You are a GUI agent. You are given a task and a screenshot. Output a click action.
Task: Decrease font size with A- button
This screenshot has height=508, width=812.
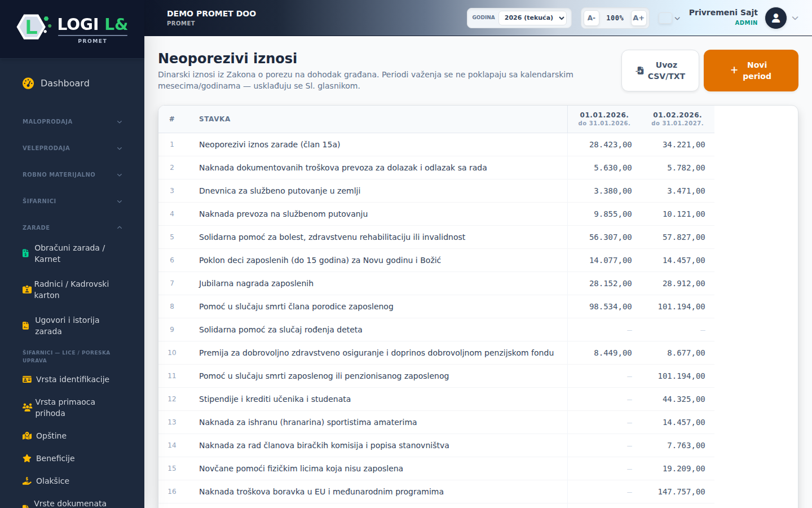coord(592,18)
